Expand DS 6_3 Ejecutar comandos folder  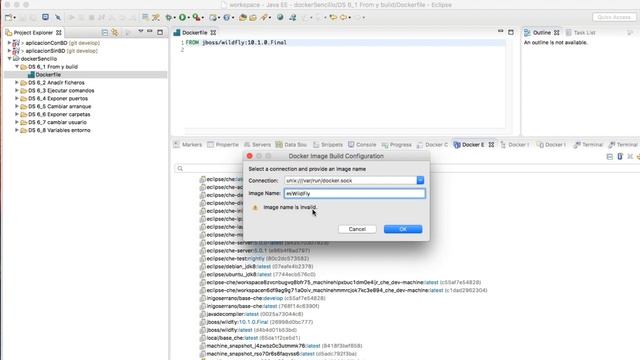coord(17,90)
